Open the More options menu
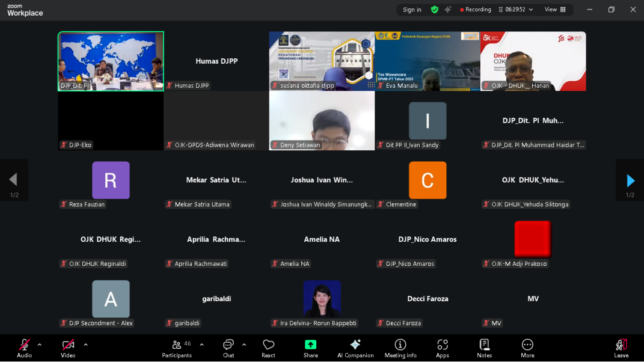644x362 pixels. point(527,348)
